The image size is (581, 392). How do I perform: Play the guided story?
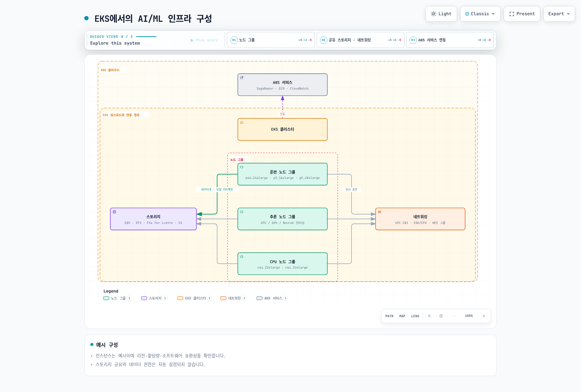click(x=204, y=40)
